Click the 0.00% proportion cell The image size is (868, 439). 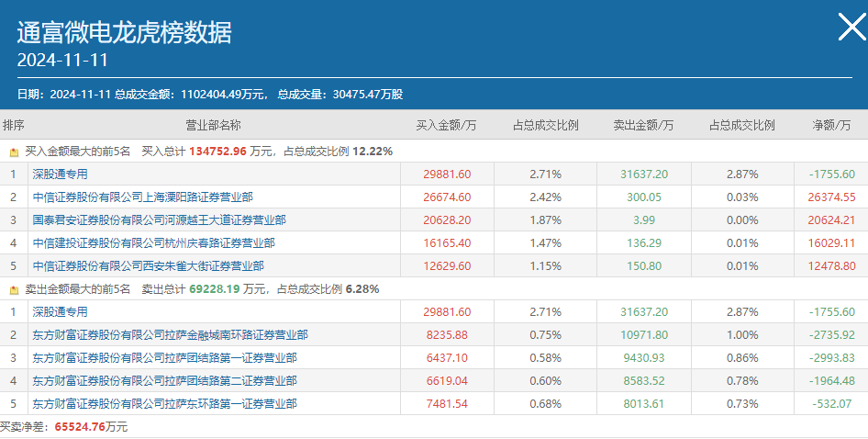pos(742,220)
